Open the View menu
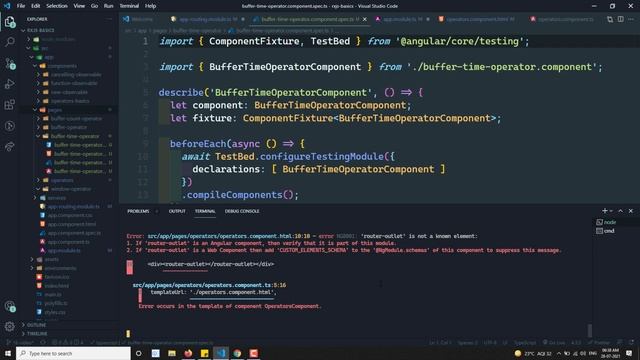Viewport: 640px width, 360px height. 79,6
